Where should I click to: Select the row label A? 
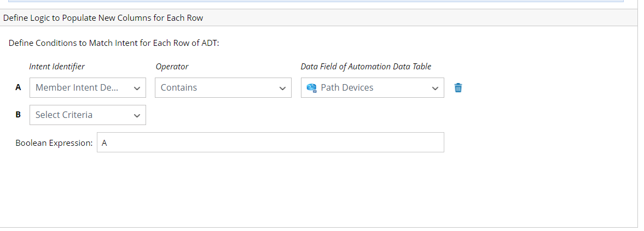pyautogui.click(x=19, y=87)
